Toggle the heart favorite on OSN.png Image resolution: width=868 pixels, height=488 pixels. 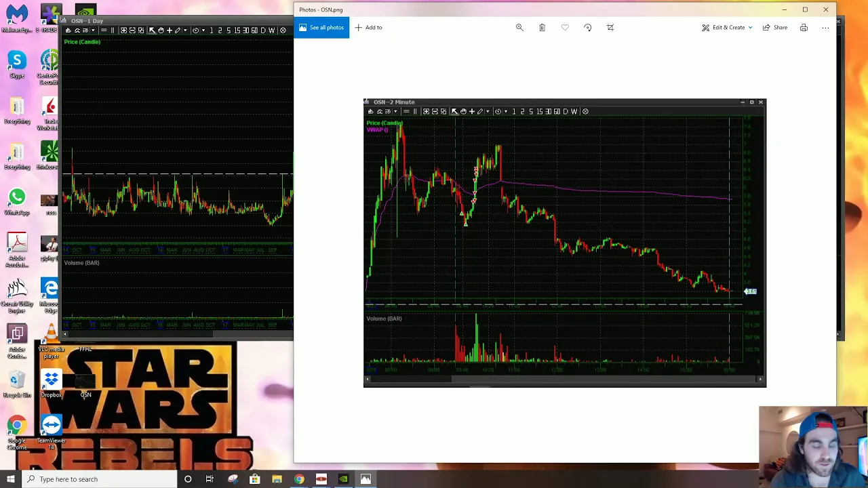tap(565, 27)
